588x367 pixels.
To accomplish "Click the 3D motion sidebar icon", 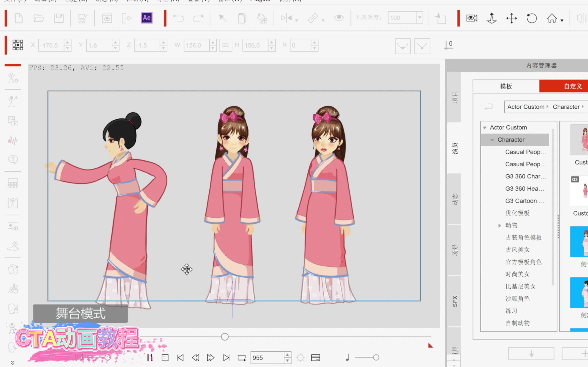I will [13, 227].
